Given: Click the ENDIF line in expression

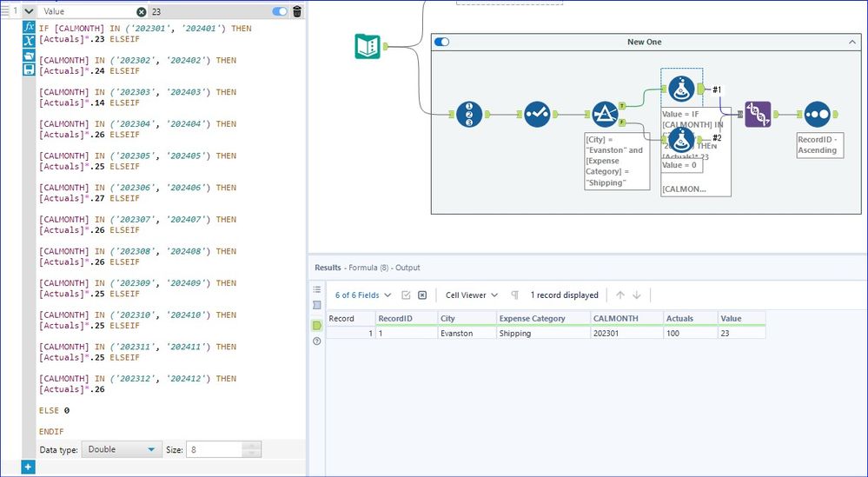Looking at the screenshot, I should [x=51, y=432].
